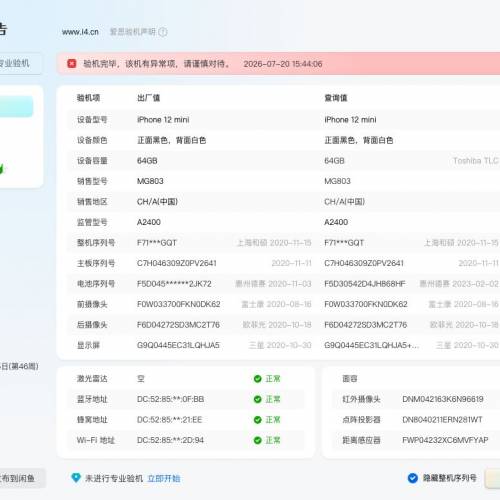Toggle the 隐藏整机序列号 checkbox
Screen dimensions: 500x500
pyautogui.click(x=413, y=478)
